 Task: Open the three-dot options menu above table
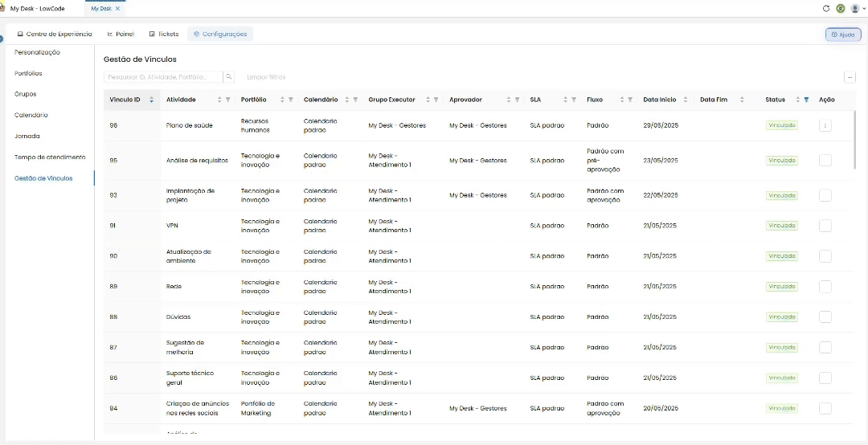(x=850, y=77)
